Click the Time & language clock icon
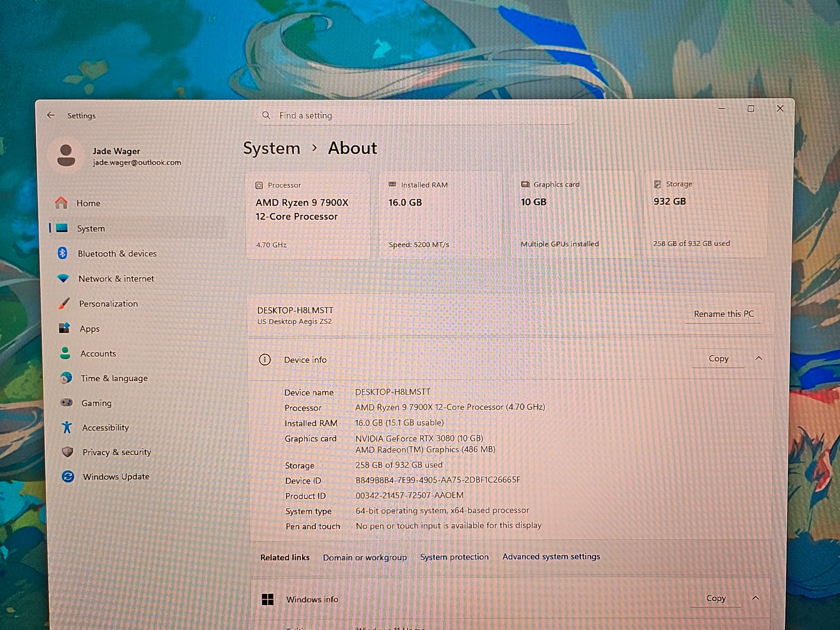This screenshot has height=630, width=840. (66, 378)
